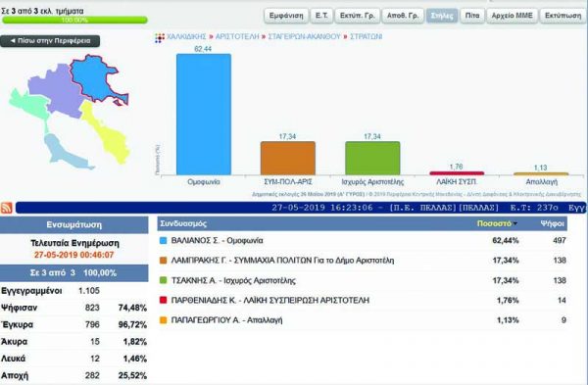Click the orange ΣΥΜ-ΠΟΛ-ΑΡΙΣ chart bar

[x=287, y=158]
